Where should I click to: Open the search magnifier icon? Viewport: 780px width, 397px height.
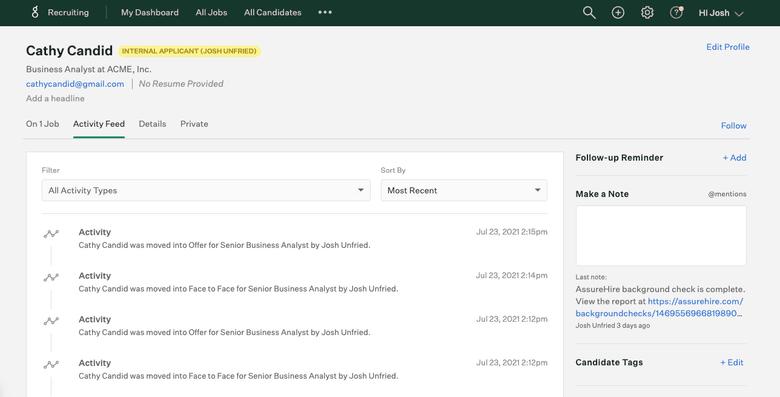click(x=589, y=12)
